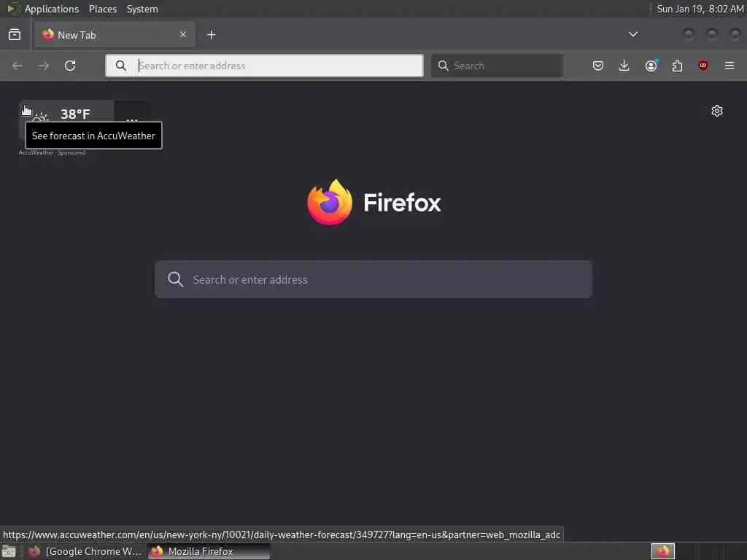Screen dimensions: 747x560
Task: Open the Applications menu
Action: 52,9
